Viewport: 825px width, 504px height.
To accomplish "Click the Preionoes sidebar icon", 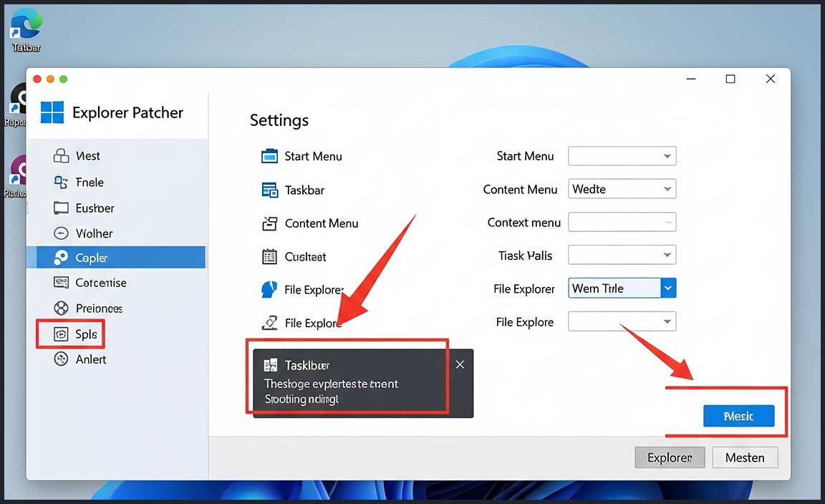I will [62, 309].
